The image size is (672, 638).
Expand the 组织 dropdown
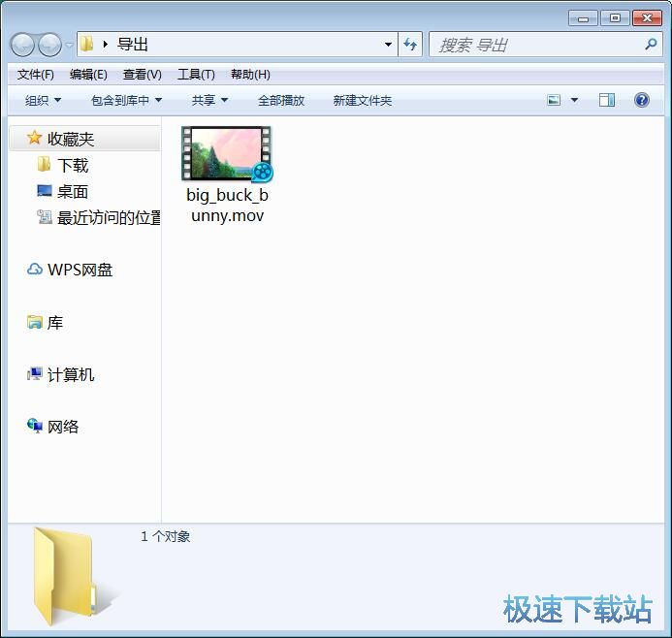click(43, 100)
